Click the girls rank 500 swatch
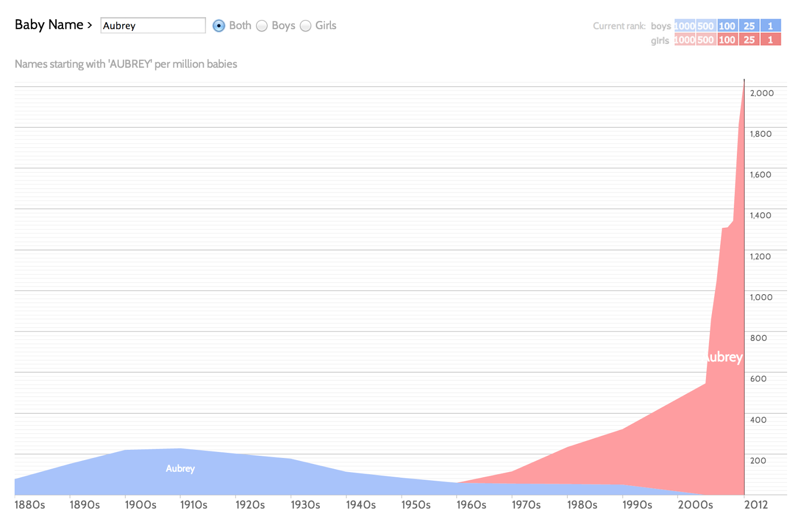 coord(706,40)
